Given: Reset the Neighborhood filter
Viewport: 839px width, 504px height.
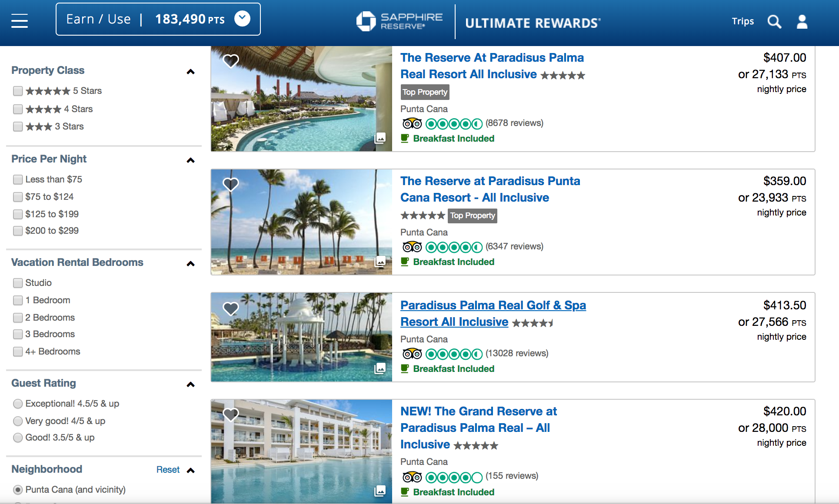Looking at the screenshot, I should click(168, 470).
